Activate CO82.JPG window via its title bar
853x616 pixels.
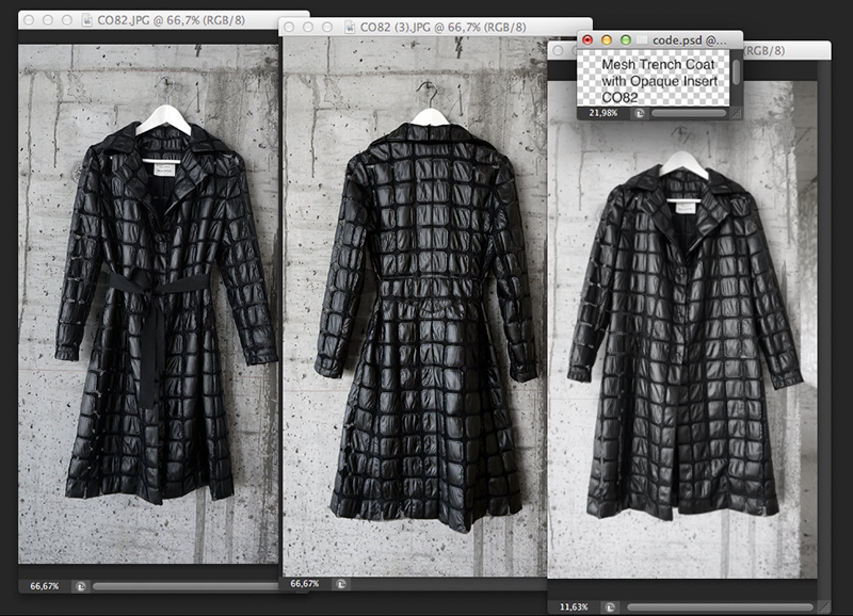pyautogui.click(x=171, y=20)
